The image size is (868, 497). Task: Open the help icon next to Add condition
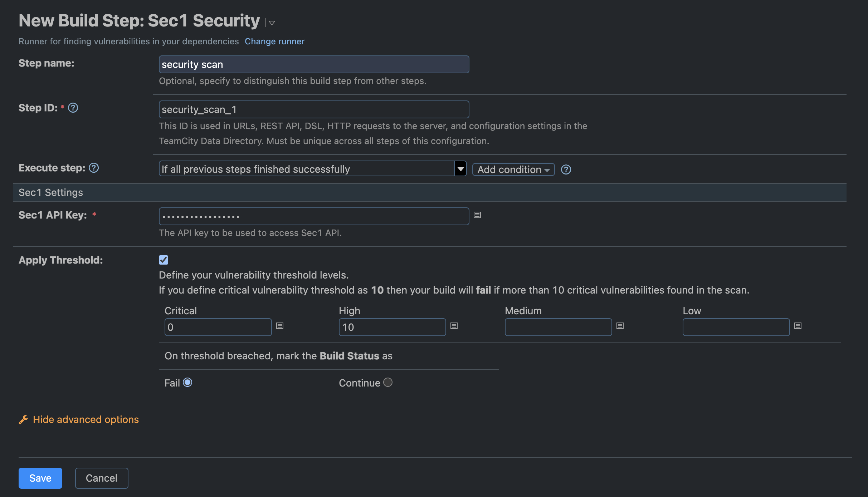click(x=566, y=169)
